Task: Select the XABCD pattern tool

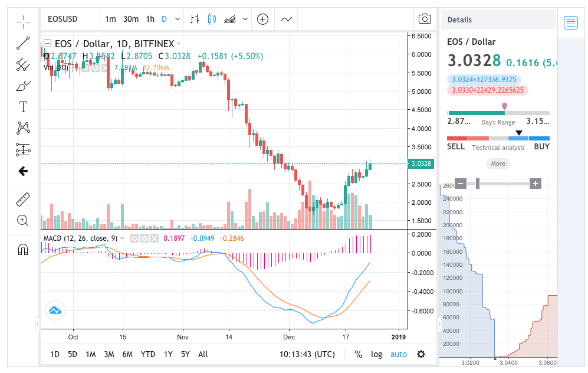Action: point(22,128)
